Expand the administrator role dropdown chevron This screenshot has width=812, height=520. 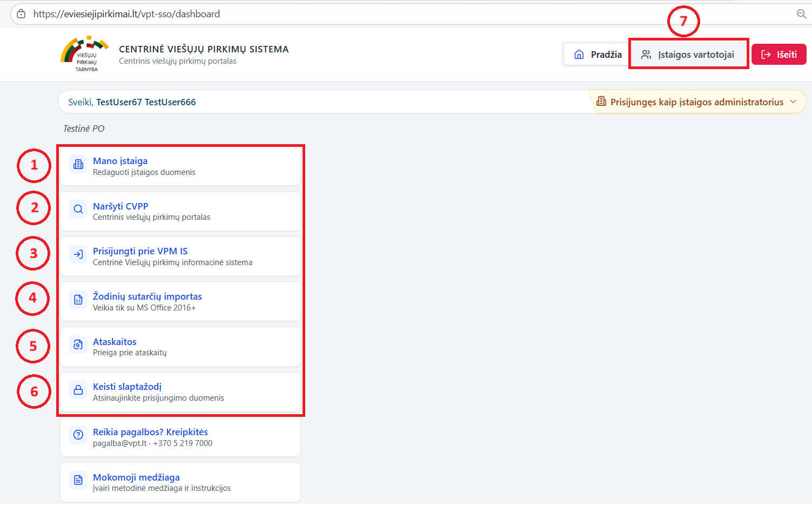click(x=793, y=102)
